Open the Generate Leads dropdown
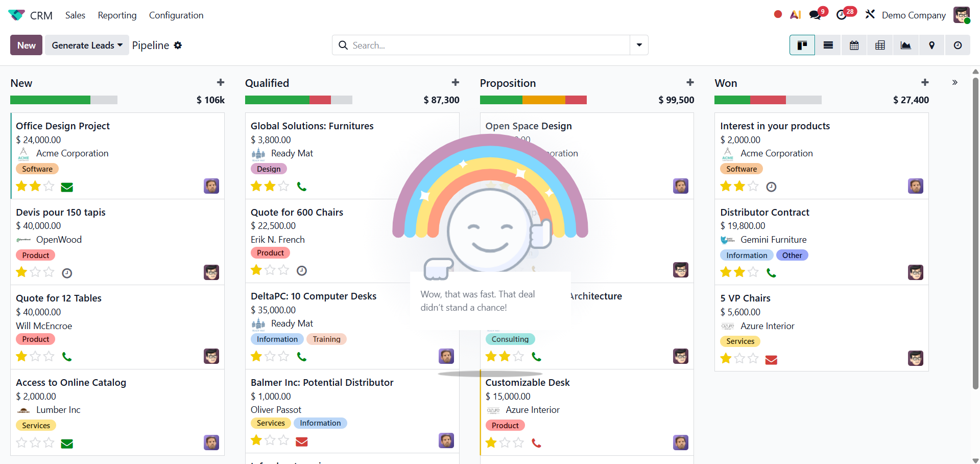980x464 pixels. click(87, 45)
